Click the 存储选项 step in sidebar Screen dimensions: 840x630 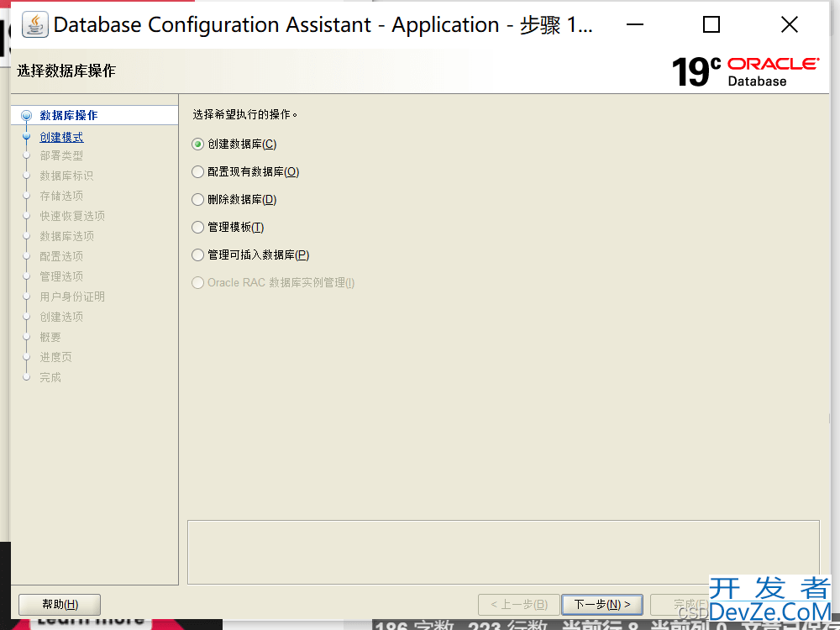coord(61,196)
